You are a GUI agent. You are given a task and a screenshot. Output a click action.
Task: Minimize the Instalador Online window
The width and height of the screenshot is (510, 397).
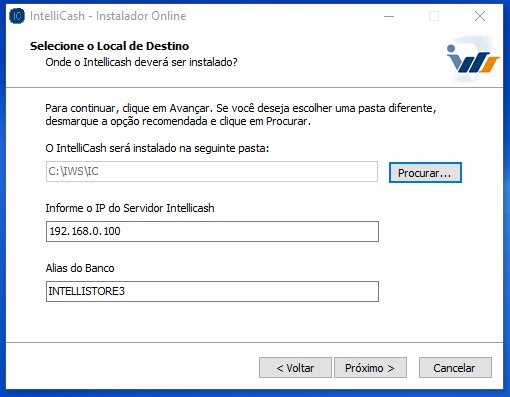(x=389, y=16)
